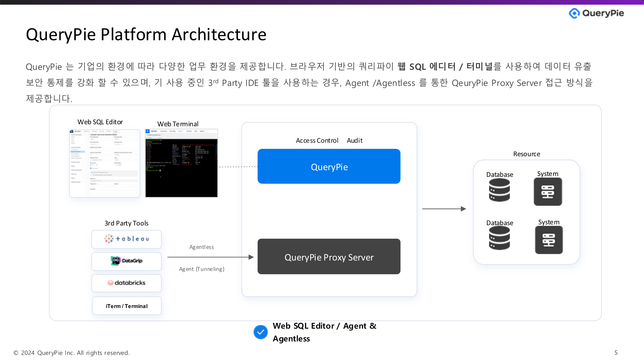Image resolution: width=644 pixels, height=362 pixels.
Task: Select the iTerm / Terminal box
Action: pyautogui.click(x=126, y=306)
